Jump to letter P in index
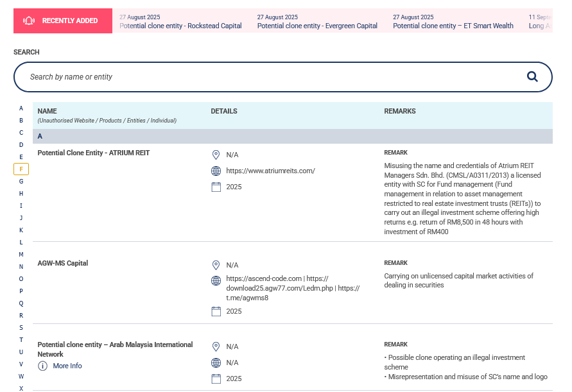Image resolution: width=572 pixels, height=392 pixels. click(x=21, y=291)
